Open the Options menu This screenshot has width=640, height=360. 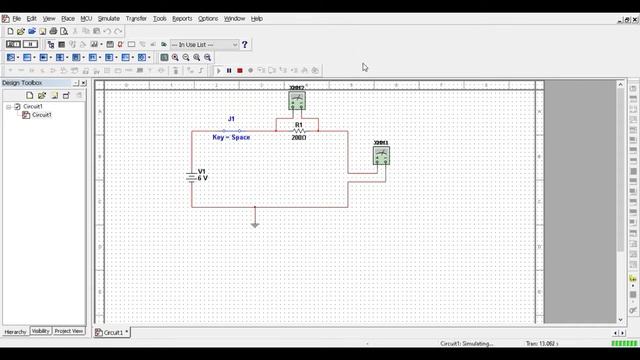pyautogui.click(x=208, y=19)
